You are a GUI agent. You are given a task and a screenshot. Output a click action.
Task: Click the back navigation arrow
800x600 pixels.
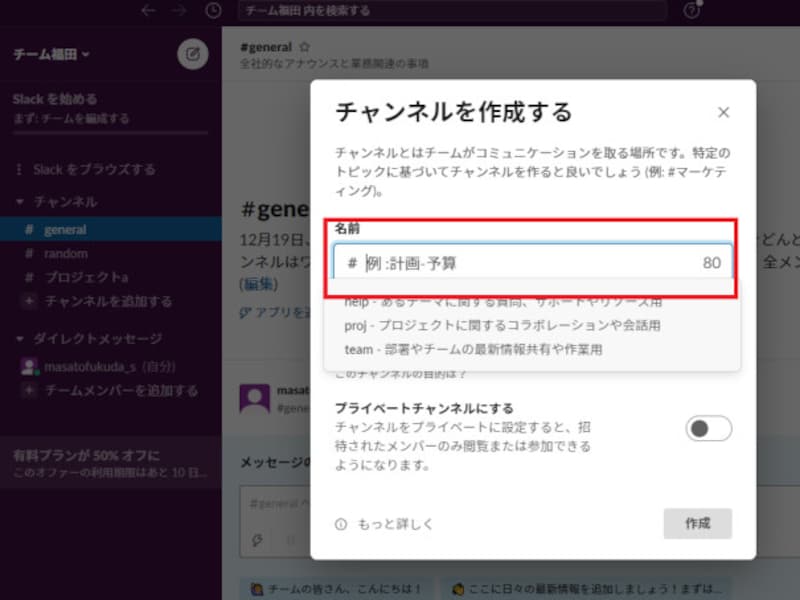click(148, 10)
